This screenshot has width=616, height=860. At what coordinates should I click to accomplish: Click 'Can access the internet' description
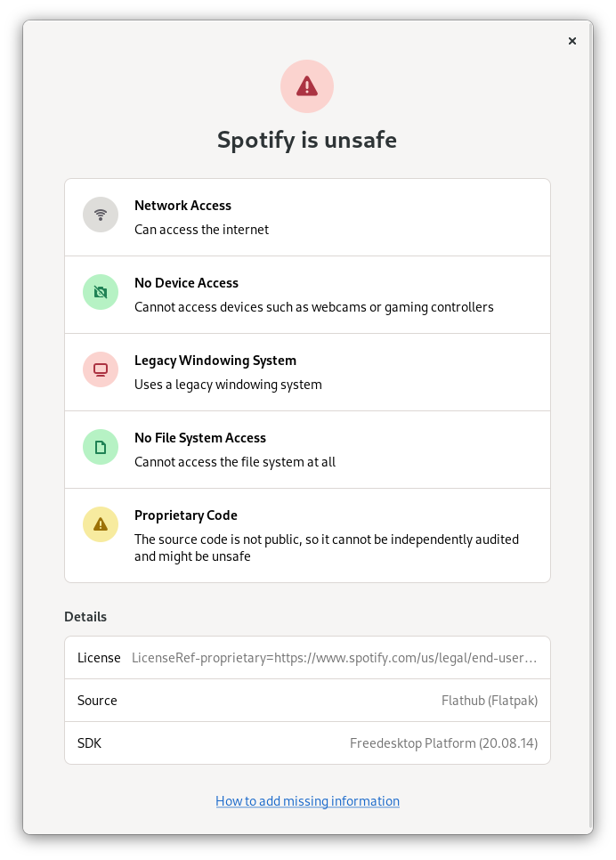coord(201,230)
